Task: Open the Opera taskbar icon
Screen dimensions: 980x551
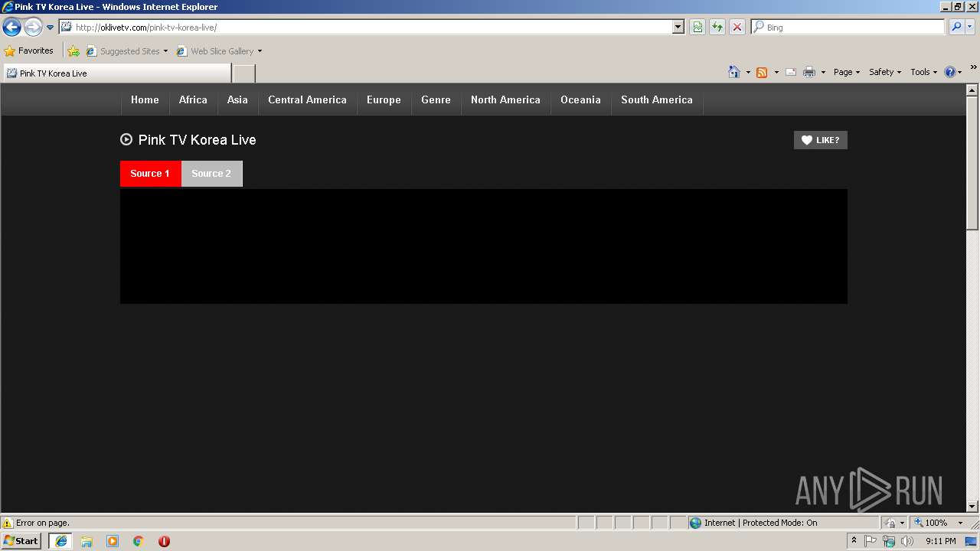Action: [164, 541]
